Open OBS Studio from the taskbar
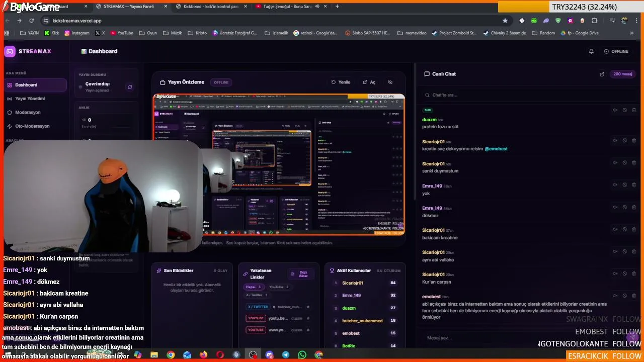The width and height of the screenshot is (644, 362). [x=253, y=354]
